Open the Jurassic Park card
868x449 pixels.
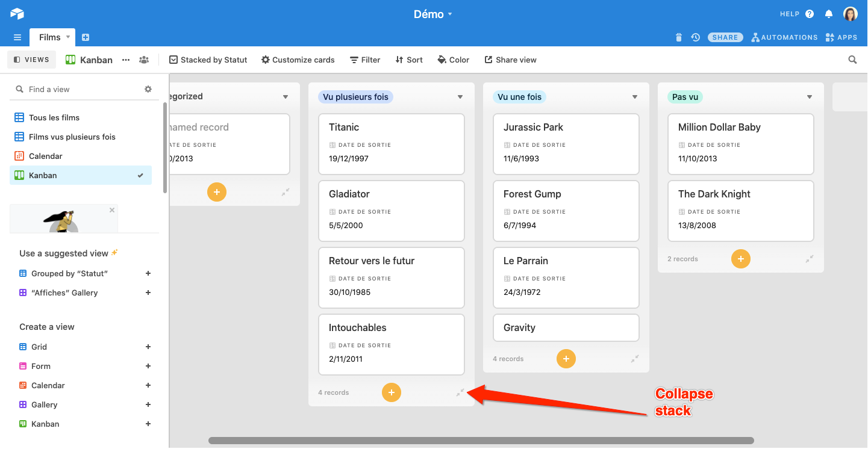point(566,144)
